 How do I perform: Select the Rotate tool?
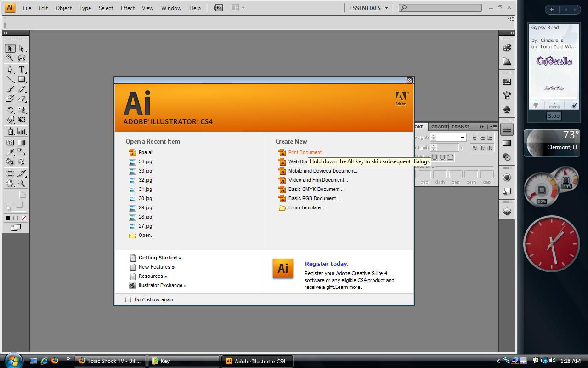point(10,110)
